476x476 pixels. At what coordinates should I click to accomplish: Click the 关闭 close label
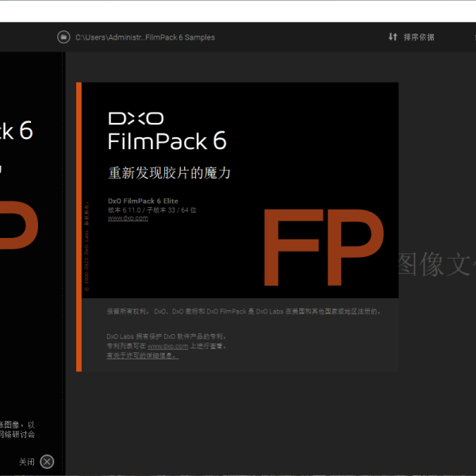pyautogui.click(x=27, y=462)
